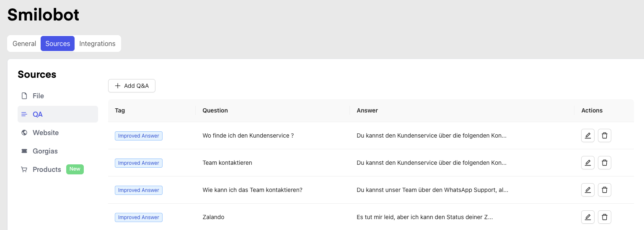Go to Website sources
Viewport: 644px width, 230px height.
coord(45,133)
